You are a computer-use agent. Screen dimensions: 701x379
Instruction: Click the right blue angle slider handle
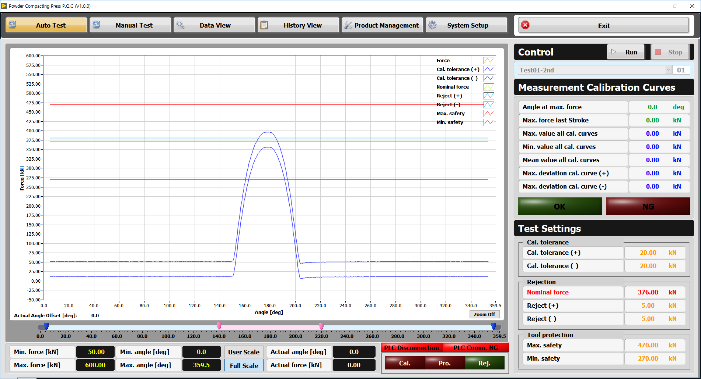(494, 327)
